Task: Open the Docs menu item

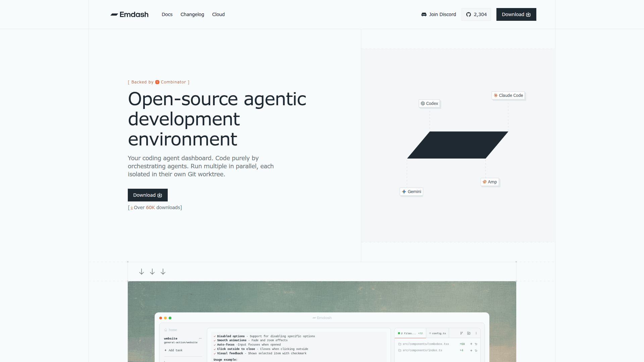Action: pyautogui.click(x=167, y=14)
